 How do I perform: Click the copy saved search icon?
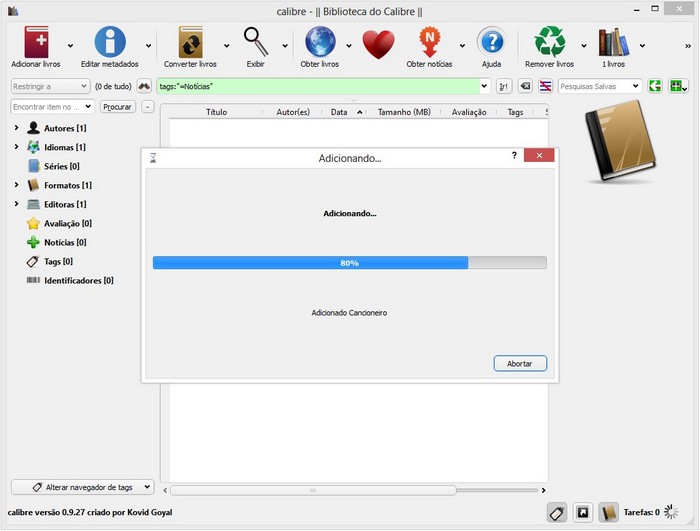click(x=655, y=86)
